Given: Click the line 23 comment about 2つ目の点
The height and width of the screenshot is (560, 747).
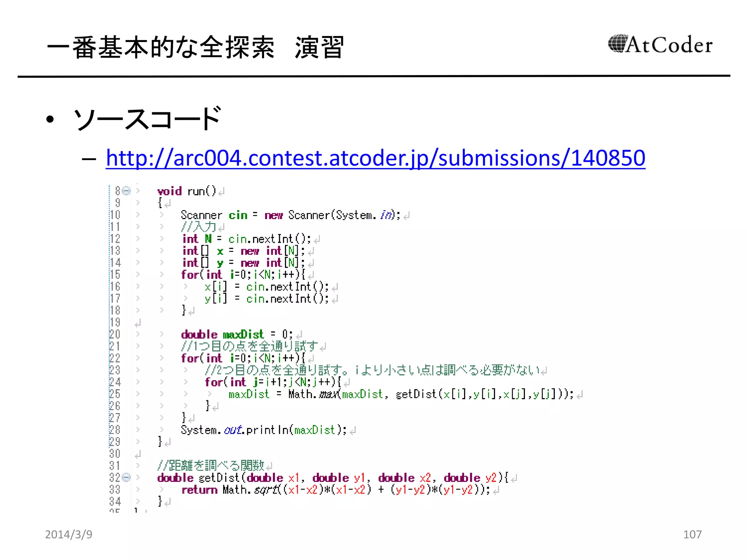Looking at the screenshot, I should (x=372, y=370).
